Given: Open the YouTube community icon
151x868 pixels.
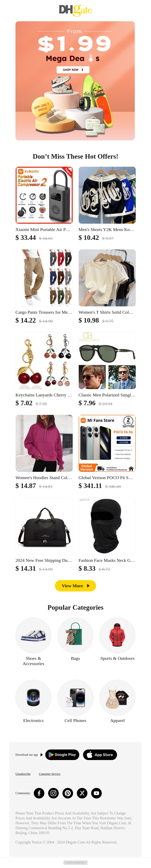Looking at the screenshot, I should click(x=96, y=793).
